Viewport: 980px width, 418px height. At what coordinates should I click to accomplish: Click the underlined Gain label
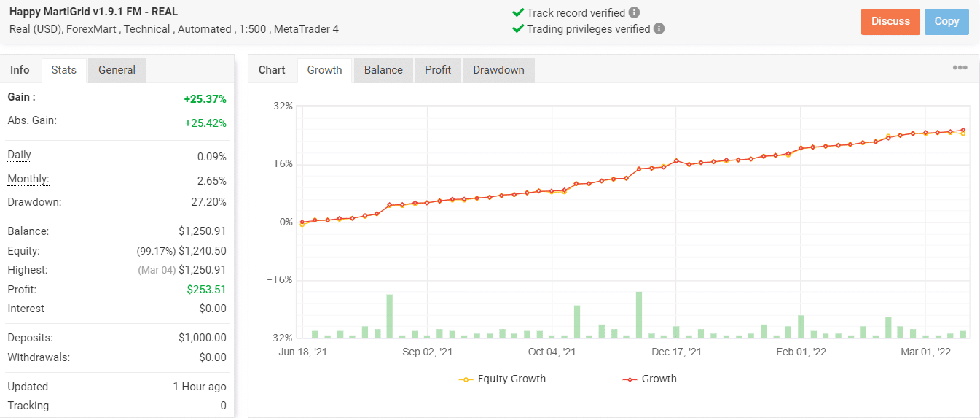(21, 97)
